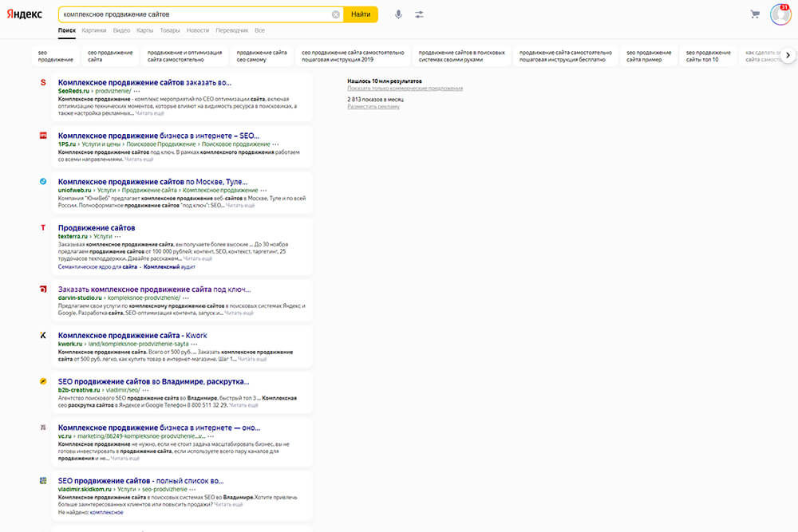
Task: Click 'Показать только коммерческие предложения' link
Action: (x=405, y=89)
